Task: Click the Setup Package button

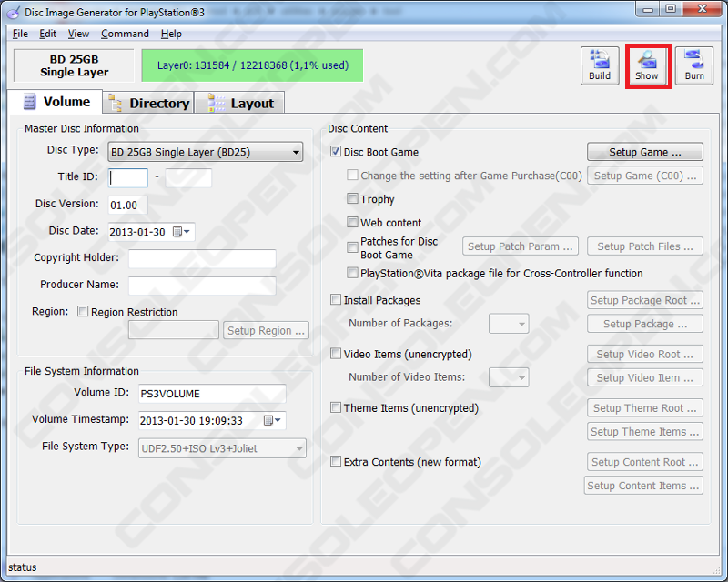Action: point(645,324)
